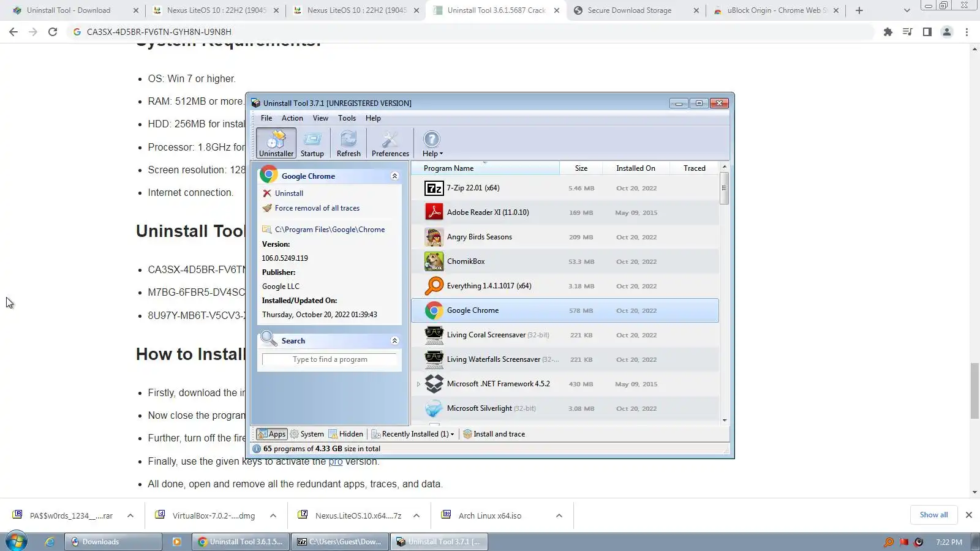980x551 pixels.
Task: Open the Action menu
Action: click(292, 118)
